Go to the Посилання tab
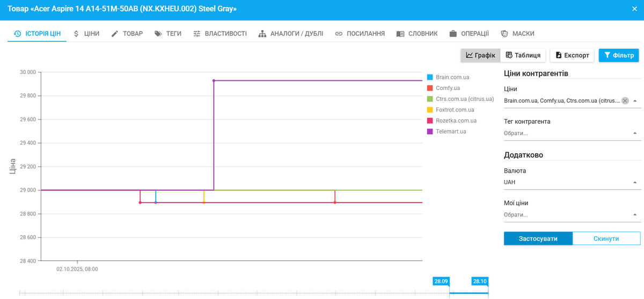Screen dimensions: 644x299 tap(360, 34)
